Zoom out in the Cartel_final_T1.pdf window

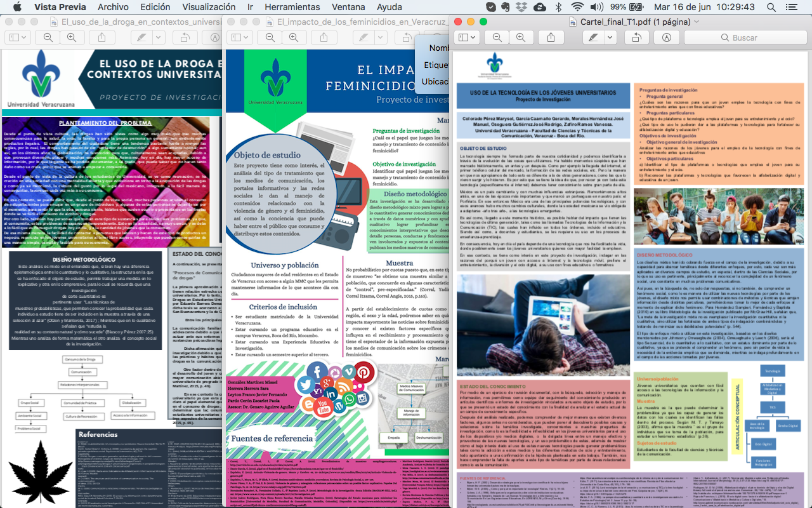(x=497, y=37)
